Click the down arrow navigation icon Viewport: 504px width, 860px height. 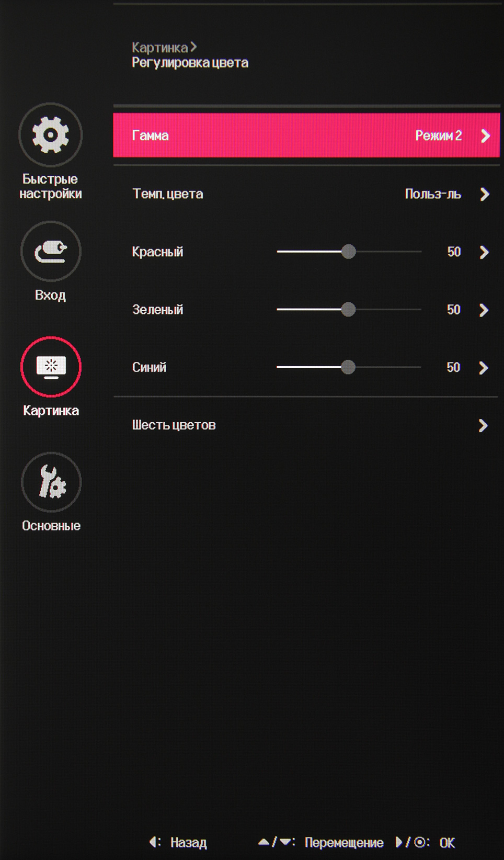pyautogui.click(x=285, y=842)
